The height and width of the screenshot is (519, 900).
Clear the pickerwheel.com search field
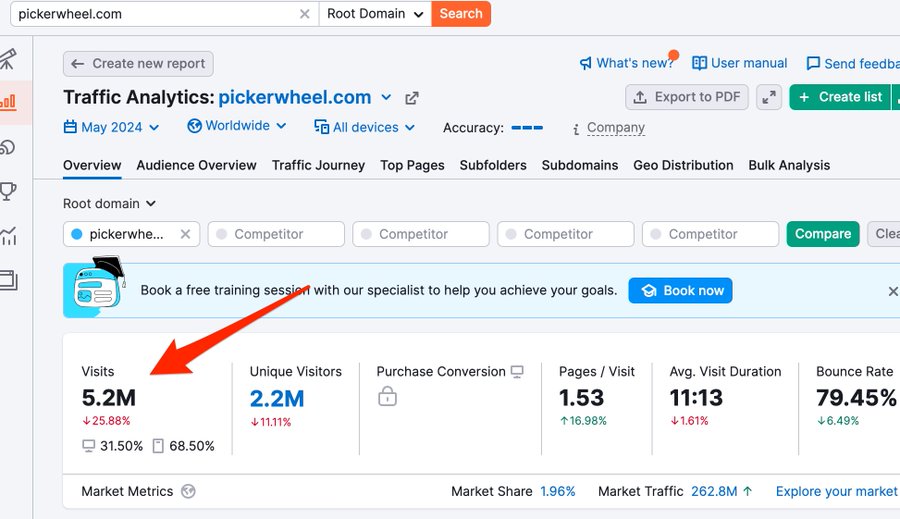tap(305, 14)
